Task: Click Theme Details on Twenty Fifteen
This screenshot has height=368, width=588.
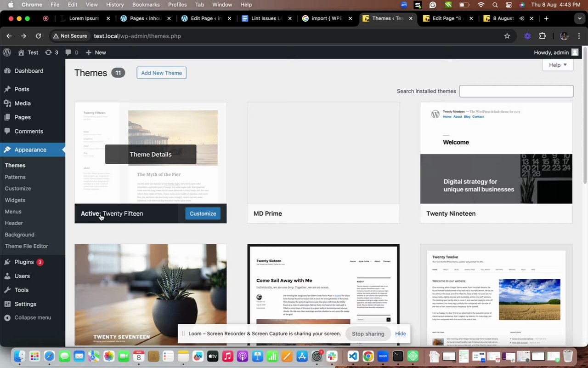Action: pos(151,155)
